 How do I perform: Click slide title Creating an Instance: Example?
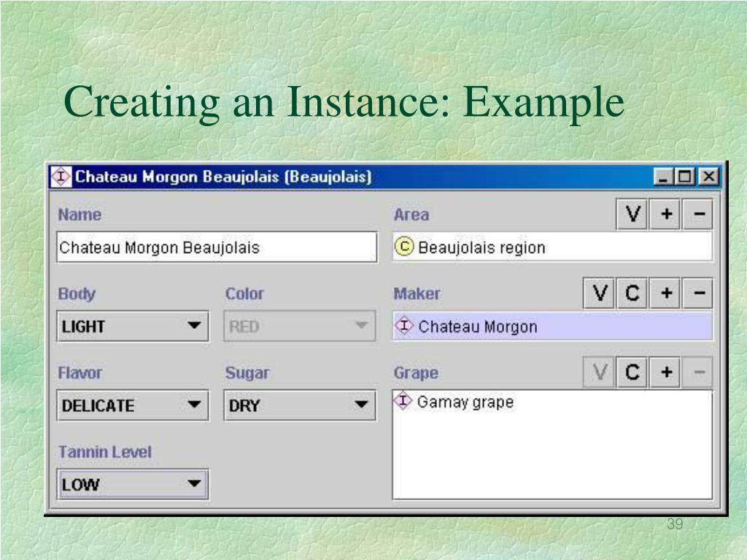click(x=344, y=102)
